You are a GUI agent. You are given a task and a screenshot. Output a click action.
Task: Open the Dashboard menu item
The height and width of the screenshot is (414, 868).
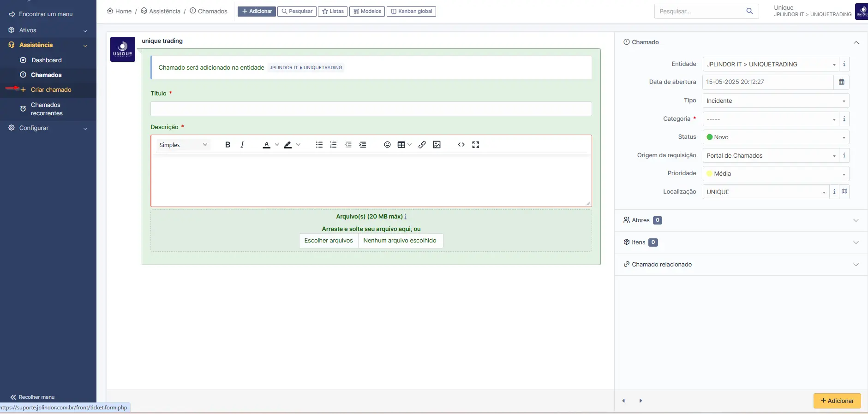tap(46, 60)
